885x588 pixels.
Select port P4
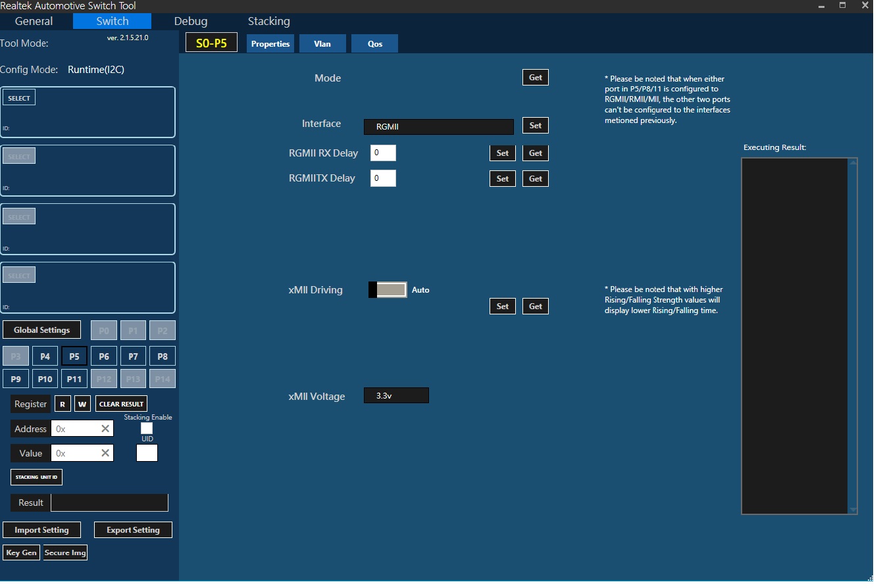pos(45,356)
